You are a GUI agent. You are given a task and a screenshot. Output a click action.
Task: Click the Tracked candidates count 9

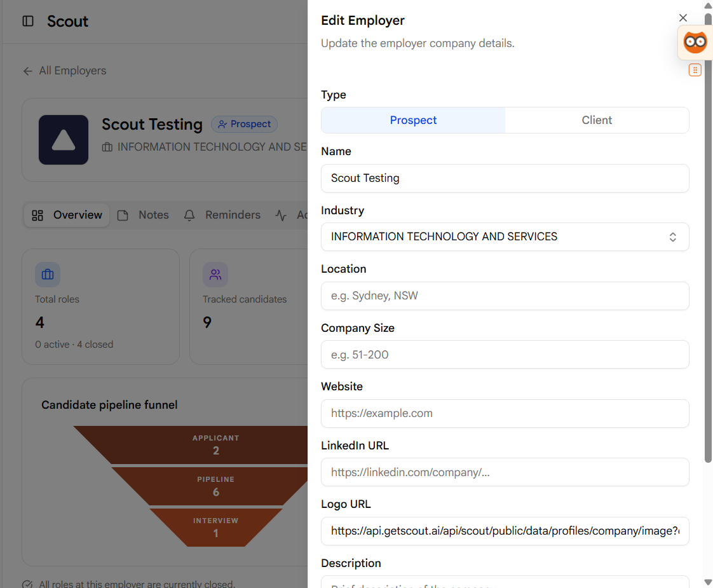click(207, 322)
